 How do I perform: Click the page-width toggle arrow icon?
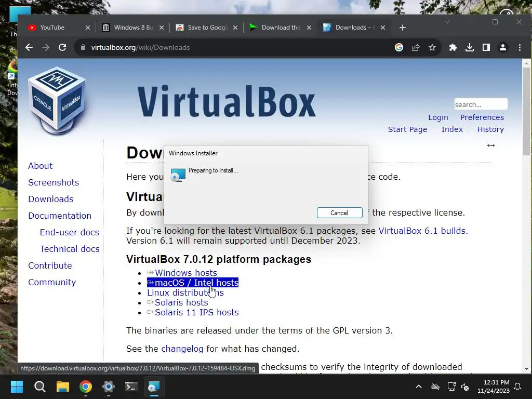click(490, 145)
